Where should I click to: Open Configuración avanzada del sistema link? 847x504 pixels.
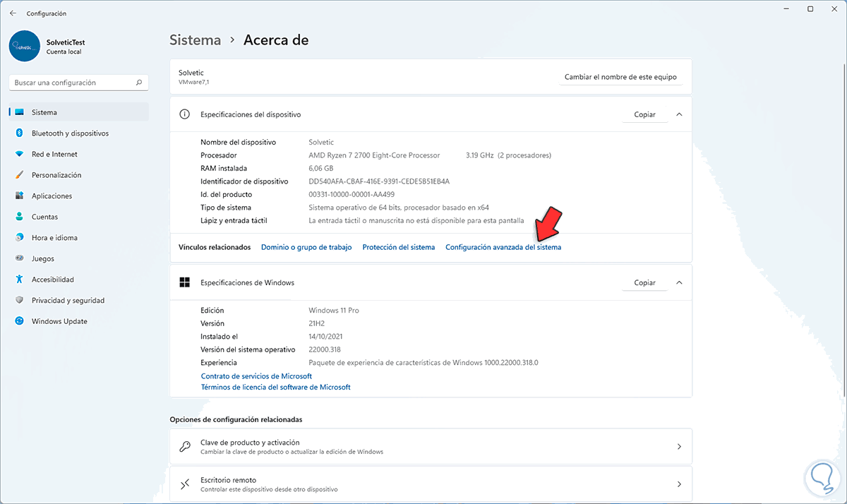503,247
